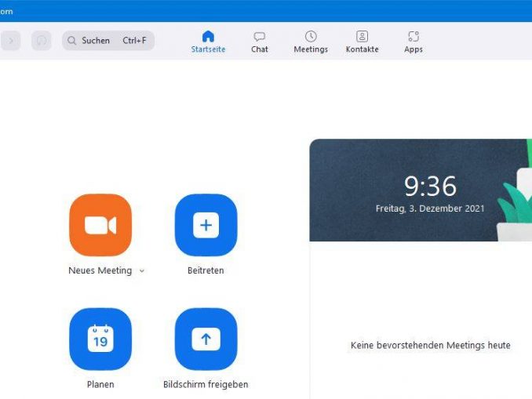
Task: Click the Keine bevorstehenden Meetings heute message
Action: tap(430, 346)
